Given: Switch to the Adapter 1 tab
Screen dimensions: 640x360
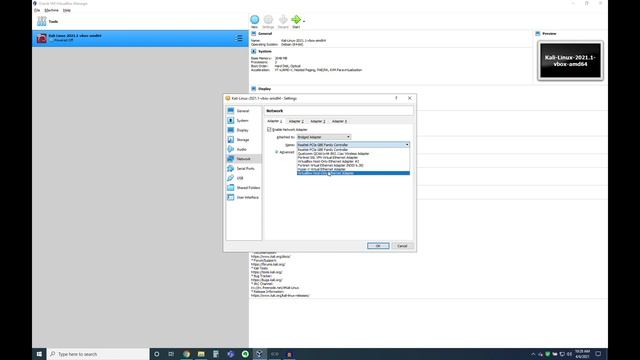Looking at the screenshot, I should click(275, 121).
